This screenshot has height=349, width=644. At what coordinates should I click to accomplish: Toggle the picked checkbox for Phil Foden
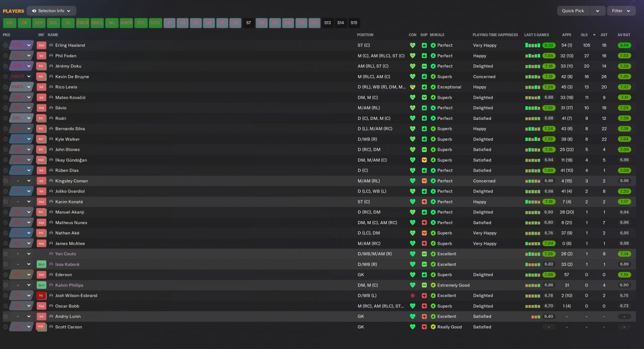pyautogui.click(x=6, y=56)
